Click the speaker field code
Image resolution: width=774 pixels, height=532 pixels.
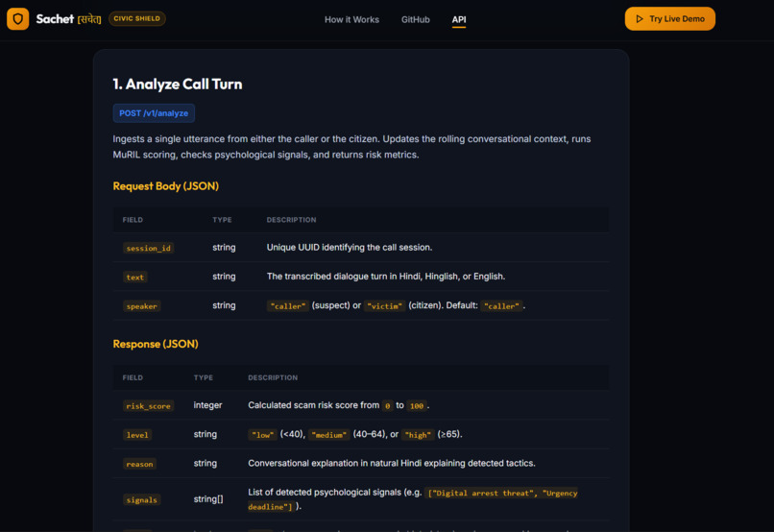click(142, 306)
